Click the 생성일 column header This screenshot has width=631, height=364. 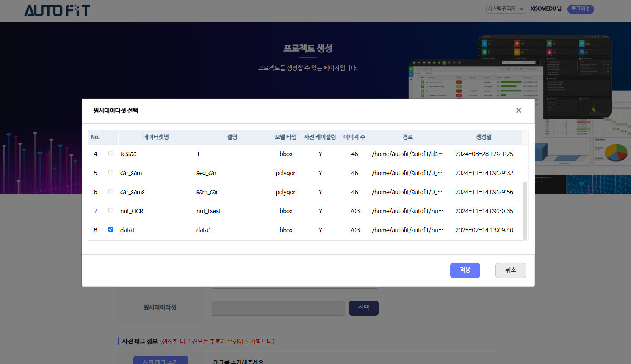click(484, 137)
